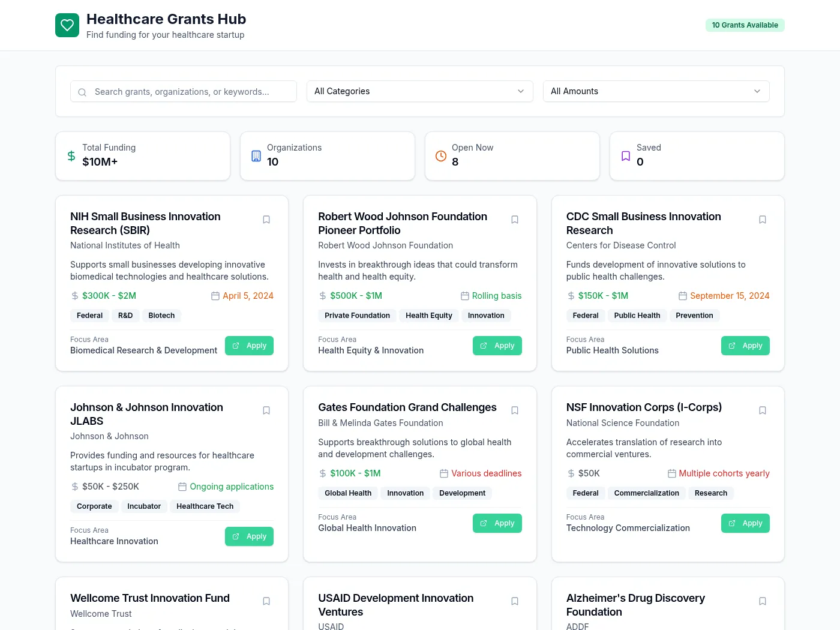840x630 pixels.
Task: Save the NSF Innovation Corps grant
Action: tap(763, 410)
